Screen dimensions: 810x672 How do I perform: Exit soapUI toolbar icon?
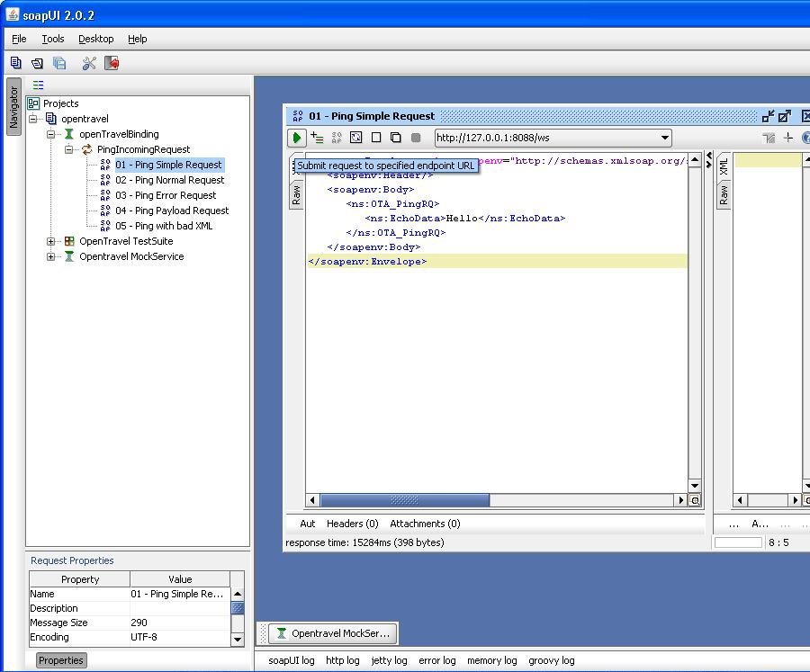coord(112,63)
